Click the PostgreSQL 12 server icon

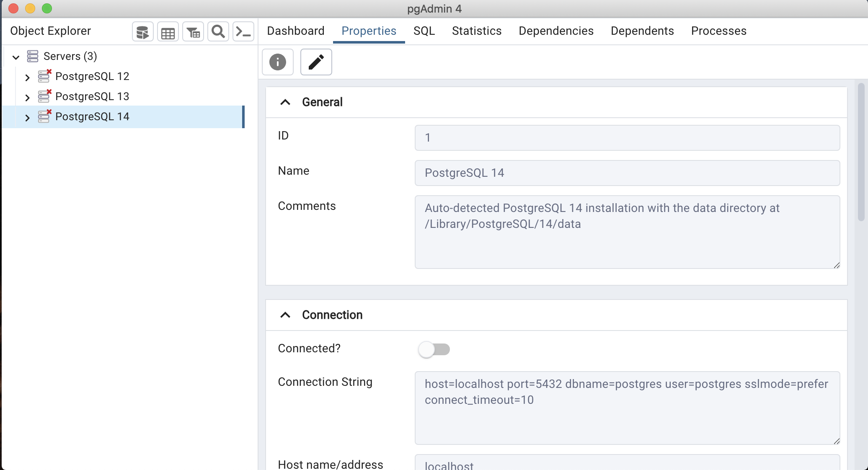click(x=44, y=76)
